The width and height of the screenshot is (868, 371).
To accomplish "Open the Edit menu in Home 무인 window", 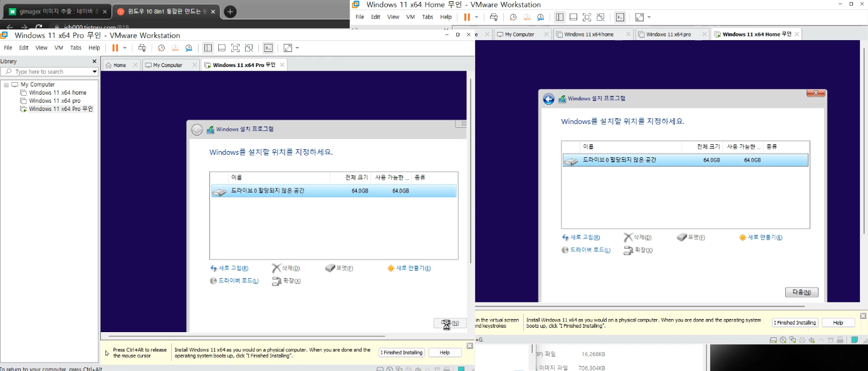I will coord(375,17).
